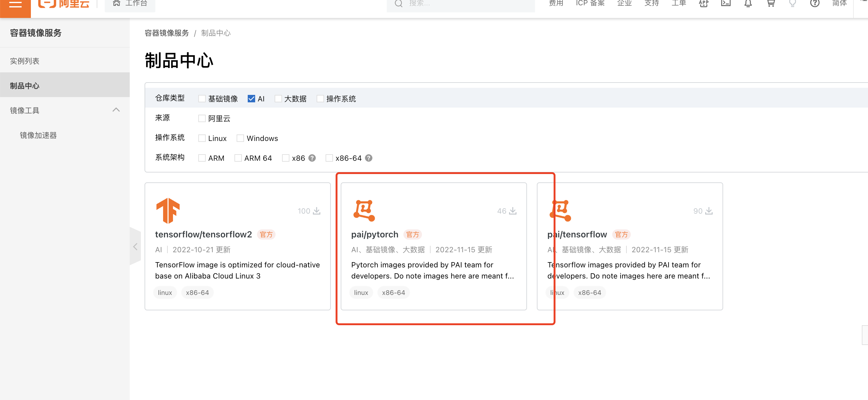Click the pai/pytorch logo icon

(364, 211)
